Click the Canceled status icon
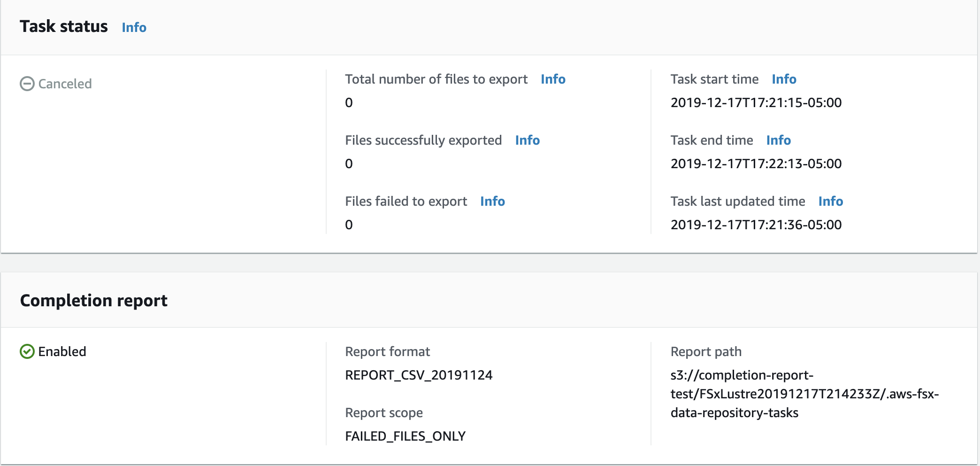The height and width of the screenshot is (466, 980). tap(27, 84)
